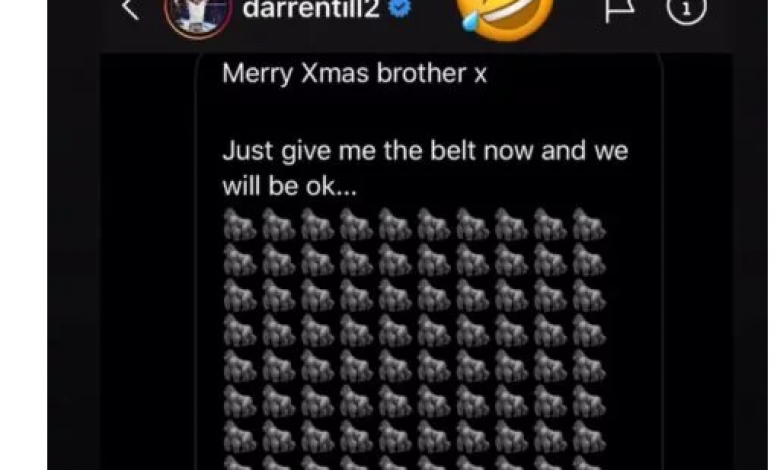The height and width of the screenshot is (470, 780).
Task: Click last gorilla emoji in third row
Action: (589, 295)
